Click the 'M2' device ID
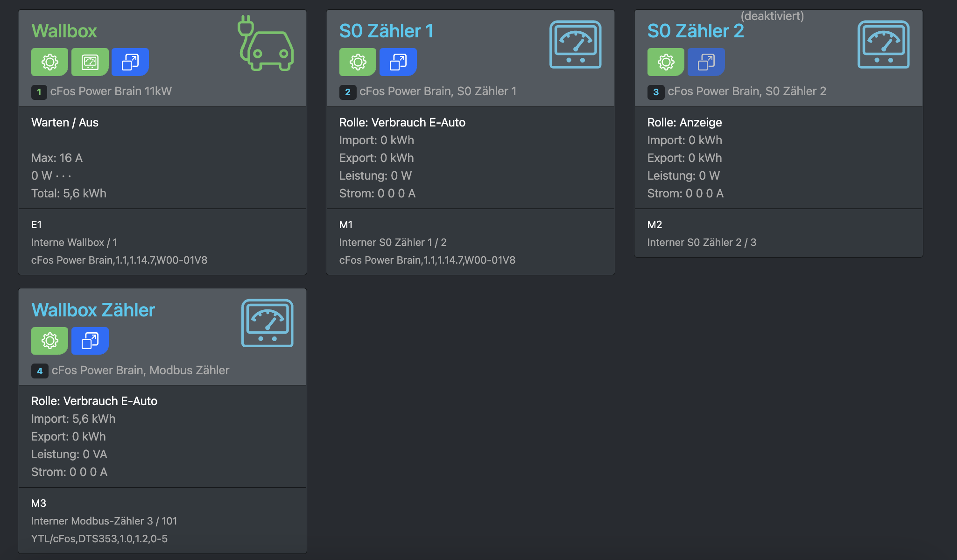The height and width of the screenshot is (560, 957). coord(654,224)
